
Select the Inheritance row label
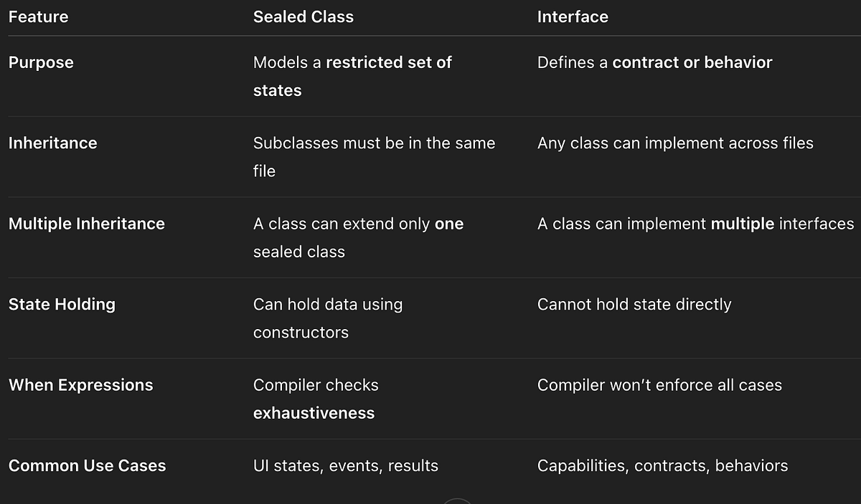click(x=53, y=143)
